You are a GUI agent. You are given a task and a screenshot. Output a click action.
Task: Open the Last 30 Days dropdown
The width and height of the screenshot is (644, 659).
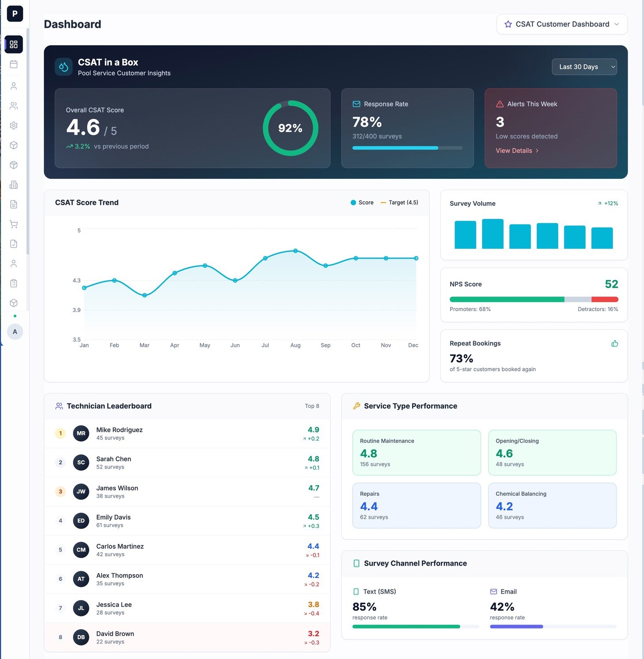tap(584, 66)
